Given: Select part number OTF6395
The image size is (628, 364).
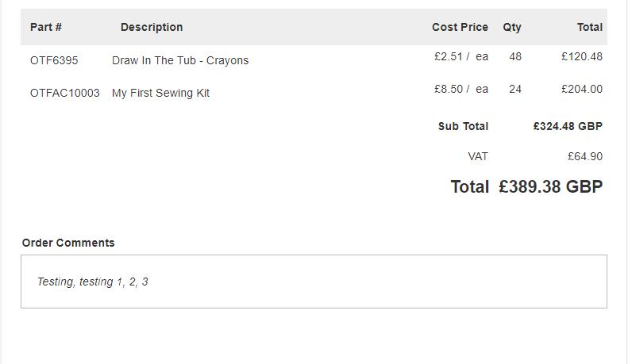Looking at the screenshot, I should coord(54,60).
